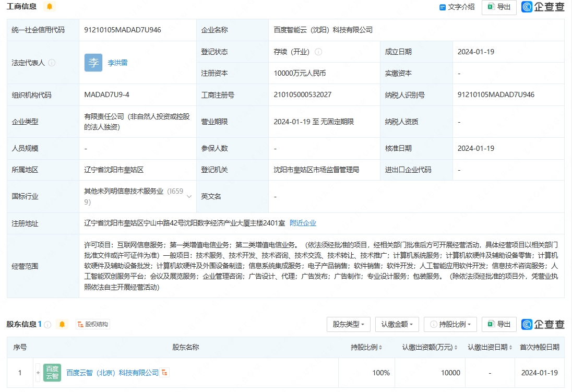Select the registered address text

click(185, 223)
